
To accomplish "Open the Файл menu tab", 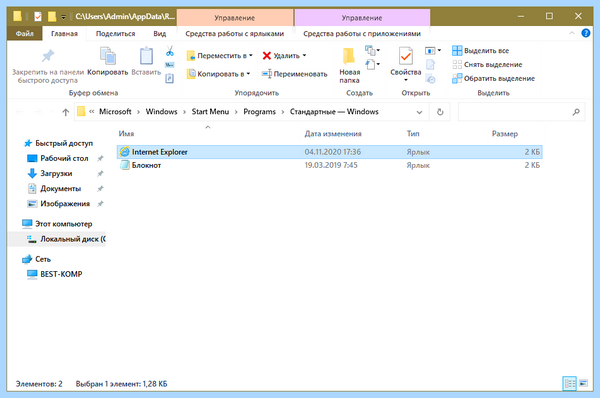I will 24,34.
